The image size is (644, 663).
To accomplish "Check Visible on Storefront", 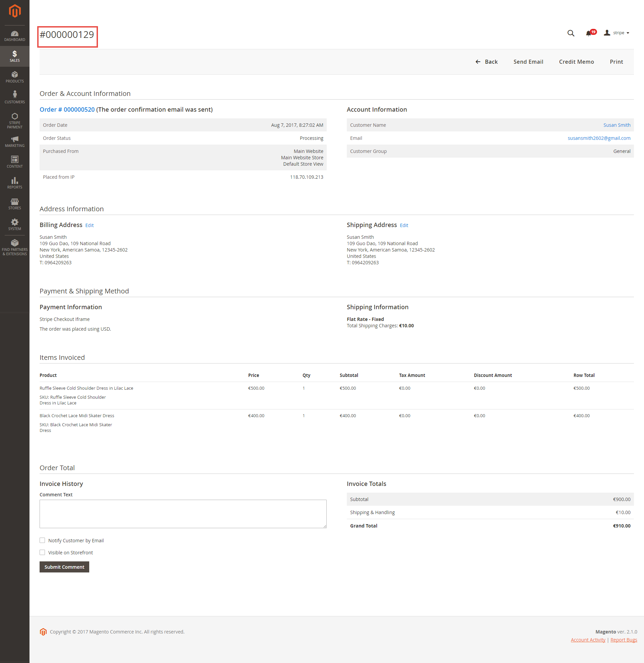I will (42, 552).
